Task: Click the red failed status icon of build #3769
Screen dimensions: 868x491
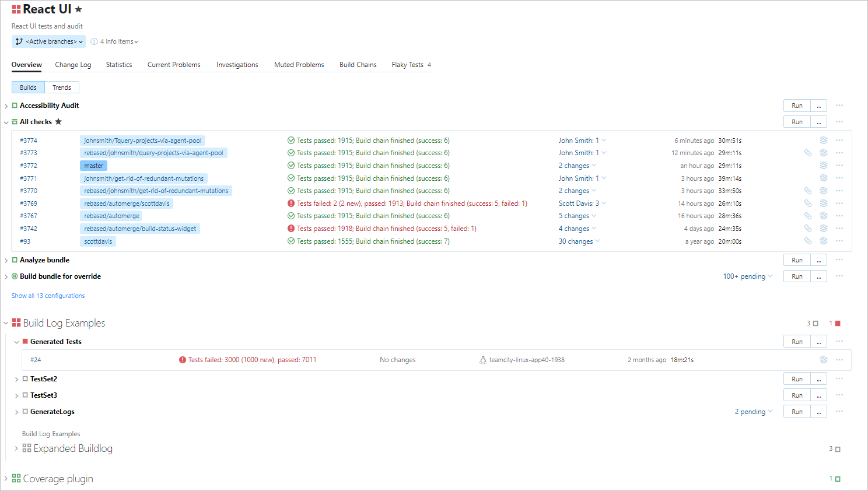Action: pyautogui.click(x=290, y=204)
